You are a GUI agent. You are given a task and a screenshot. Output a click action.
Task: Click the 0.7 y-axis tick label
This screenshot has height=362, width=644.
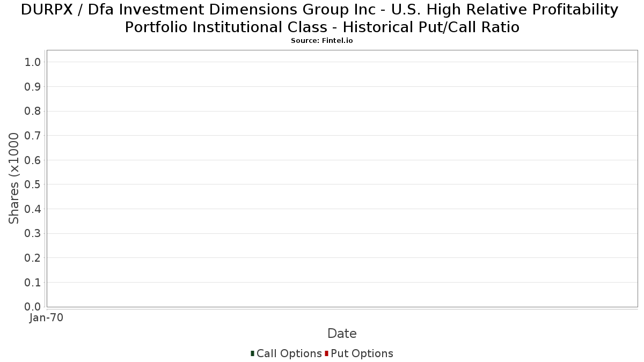pos(33,136)
